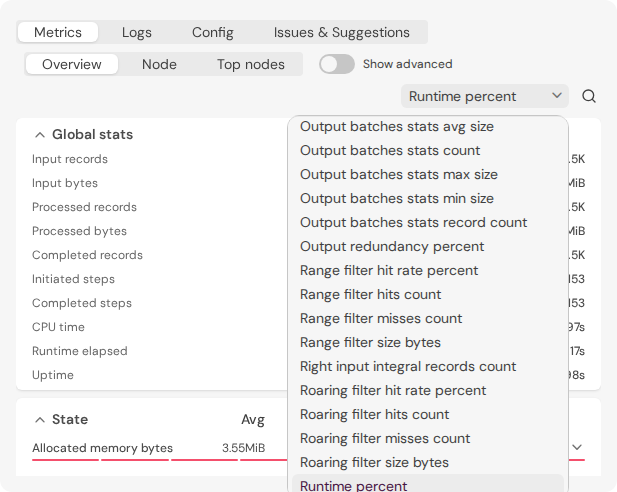This screenshot has width=617, height=492.
Task: Click the Runtime elapsed stat label
Action: coord(79,351)
